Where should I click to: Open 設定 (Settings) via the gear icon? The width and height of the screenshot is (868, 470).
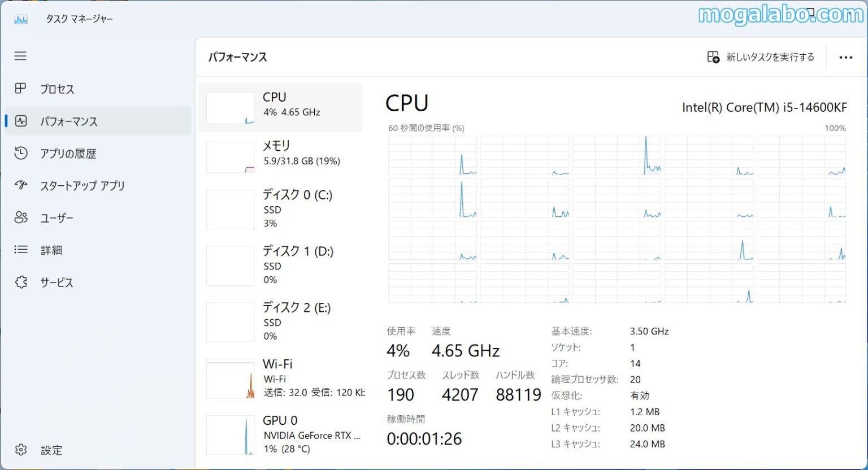tap(20, 450)
